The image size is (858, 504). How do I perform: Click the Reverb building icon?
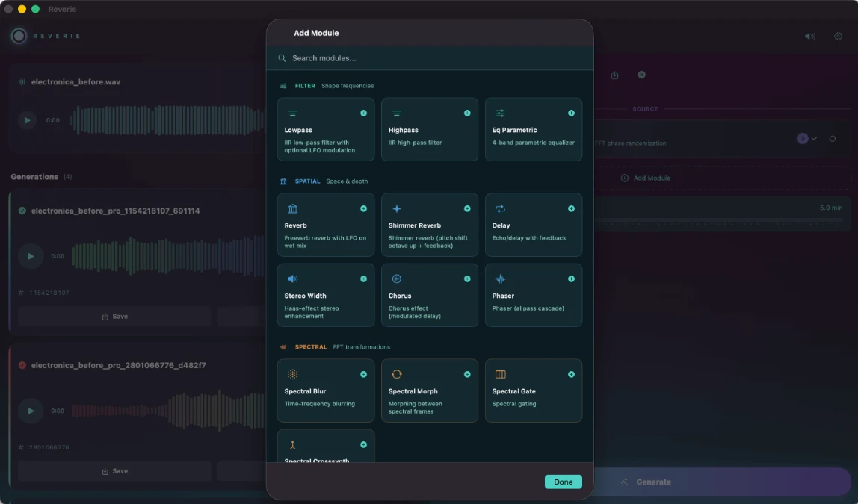coord(293,209)
